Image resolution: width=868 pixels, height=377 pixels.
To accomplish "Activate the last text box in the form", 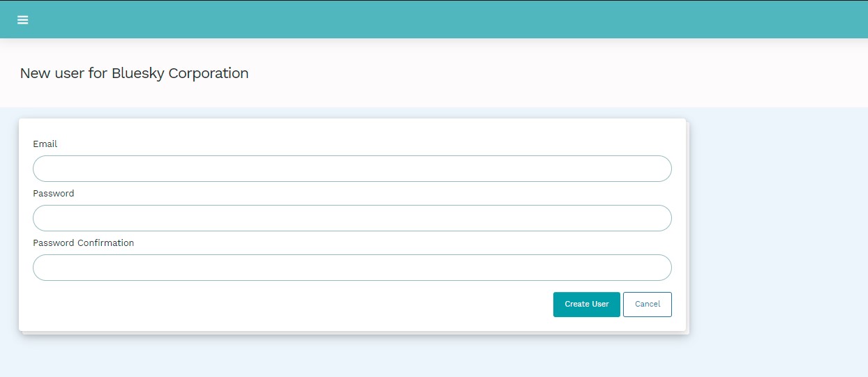I will pos(352,268).
